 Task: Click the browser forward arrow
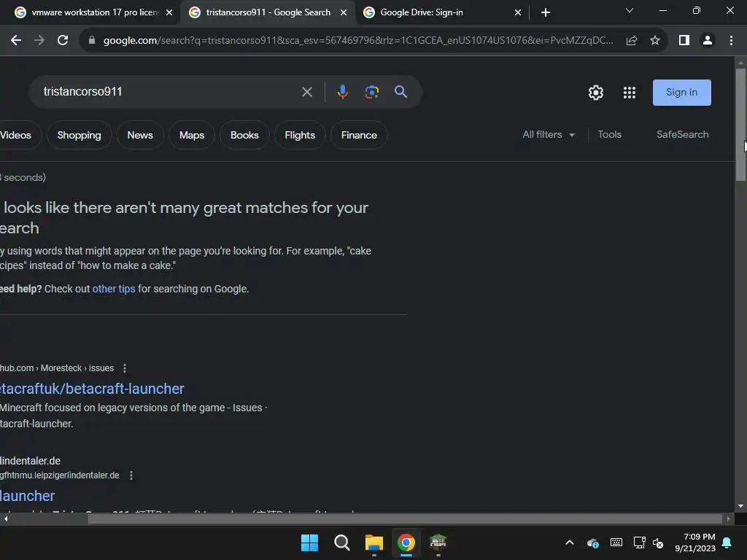[x=39, y=41]
